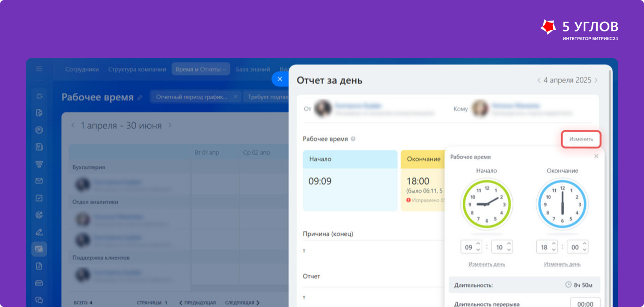Viewport: 644px width, 307px height.
Task: Open the mail envelope sidebar icon
Action: pyautogui.click(x=39, y=181)
